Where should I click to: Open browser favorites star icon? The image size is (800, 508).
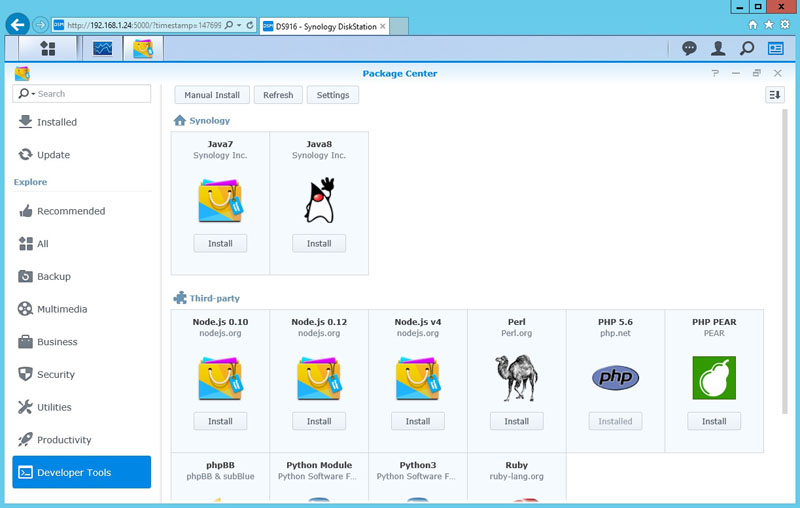point(768,24)
